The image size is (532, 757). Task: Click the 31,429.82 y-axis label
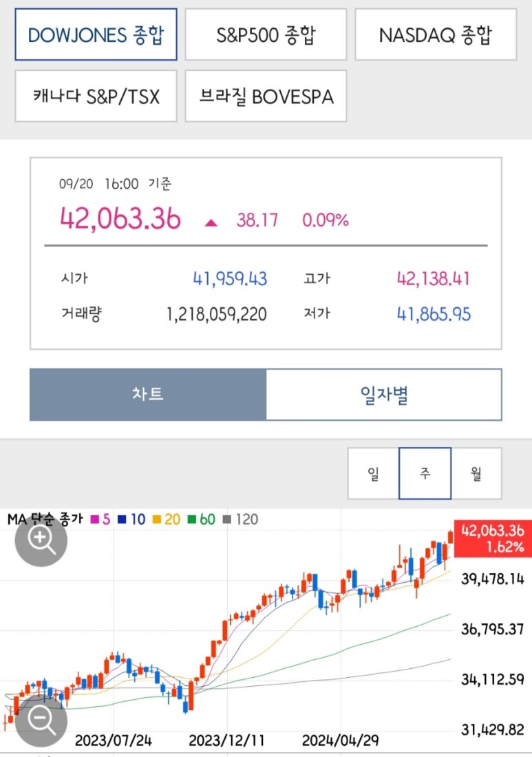(x=493, y=729)
